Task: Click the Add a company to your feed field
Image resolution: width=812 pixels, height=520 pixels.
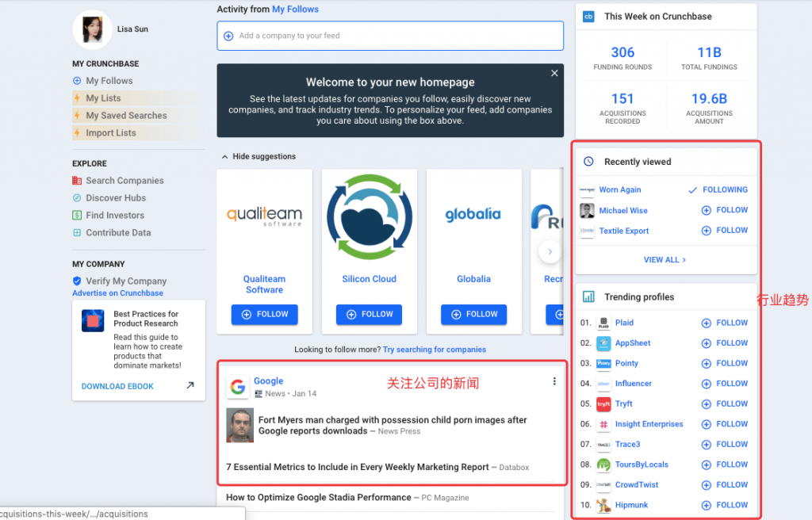Action: [390, 35]
